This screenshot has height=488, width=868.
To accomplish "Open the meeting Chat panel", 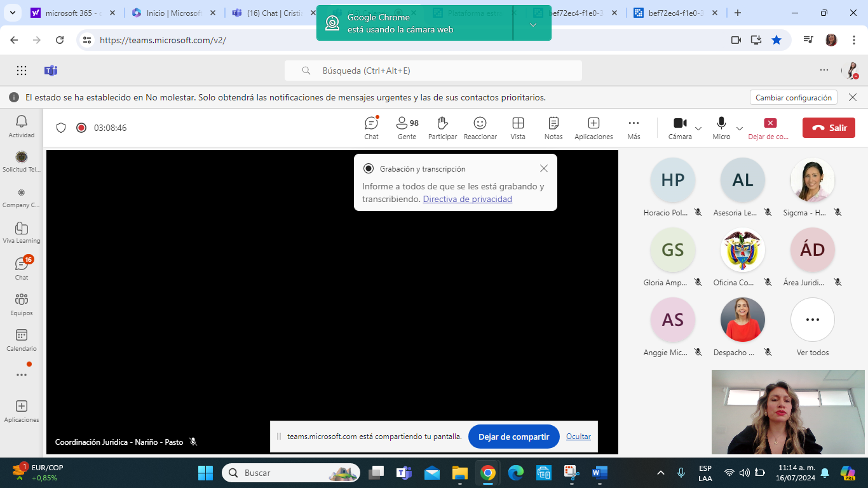I will [x=372, y=128].
